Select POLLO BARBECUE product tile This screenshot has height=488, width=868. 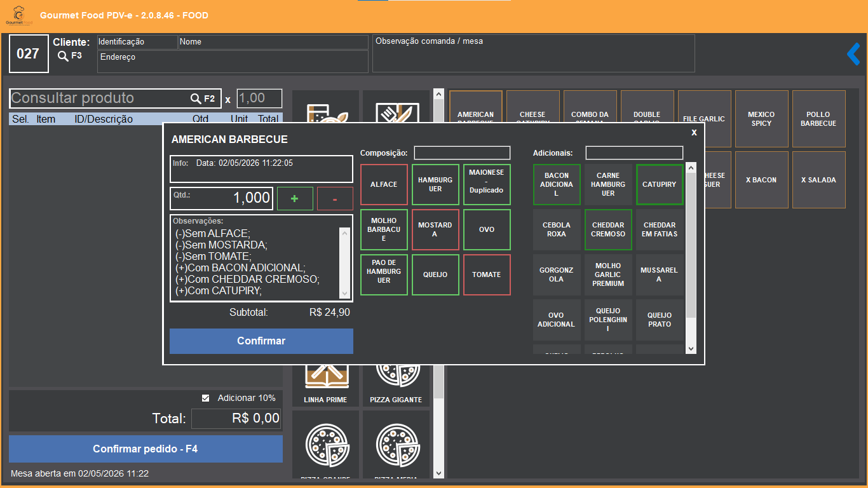[x=818, y=119]
